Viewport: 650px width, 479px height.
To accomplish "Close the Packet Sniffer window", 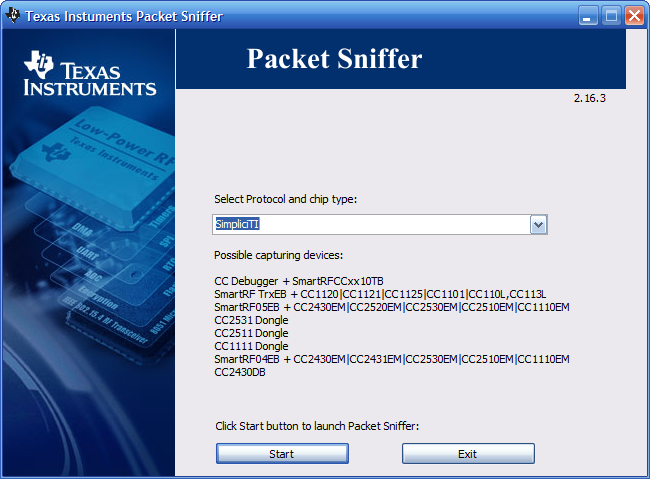I will click(x=634, y=16).
